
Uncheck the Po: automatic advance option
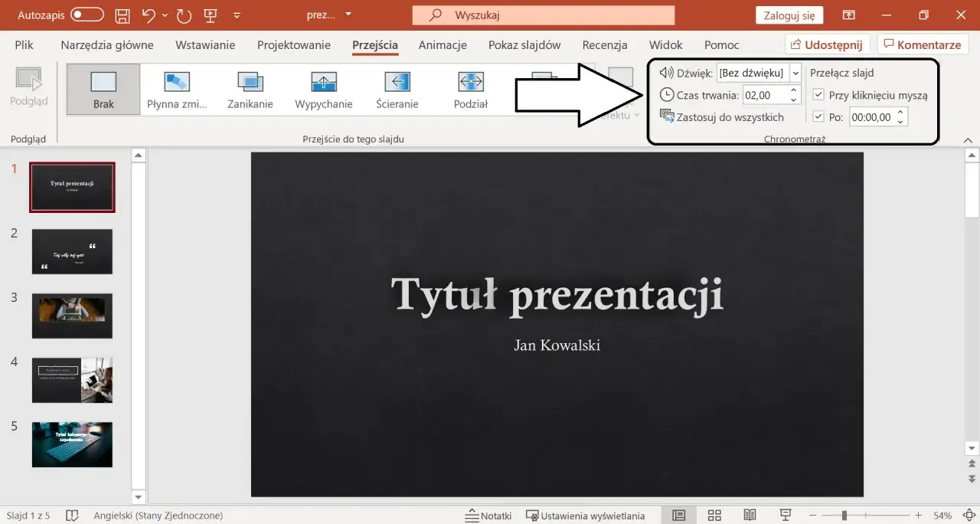[818, 116]
